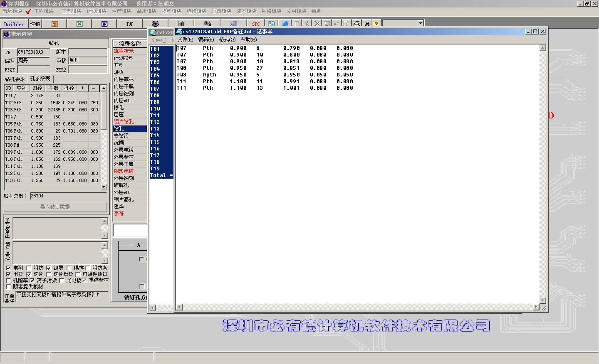Toggle the 顾客提供板材 checkbox
The width and height of the screenshot is (599, 364).
click(8, 287)
